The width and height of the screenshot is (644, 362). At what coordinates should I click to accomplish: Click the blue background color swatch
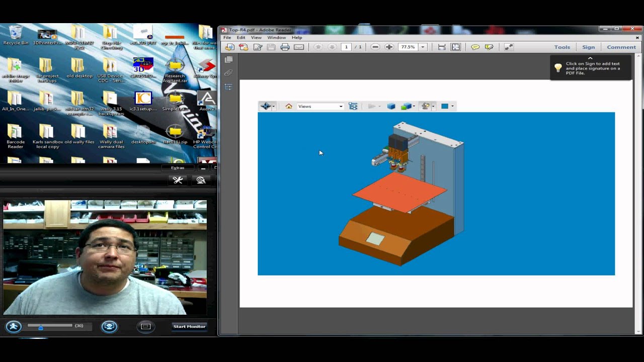click(445, 106)
